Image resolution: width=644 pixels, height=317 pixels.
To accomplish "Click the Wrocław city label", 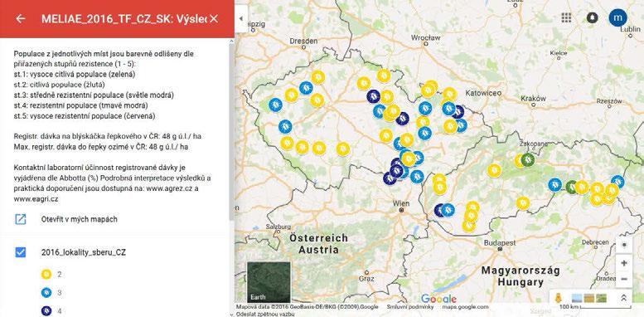I will point(425,37).
